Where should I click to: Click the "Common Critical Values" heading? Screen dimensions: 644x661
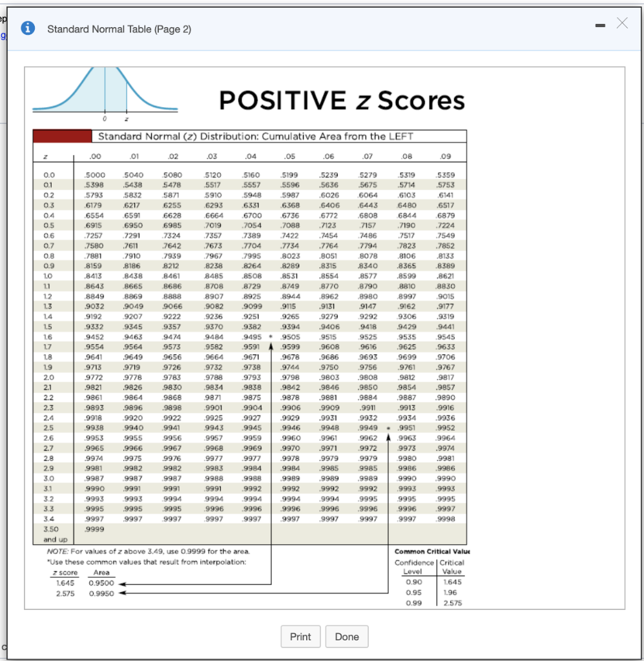pyautogui.click(x=432, y=551)
